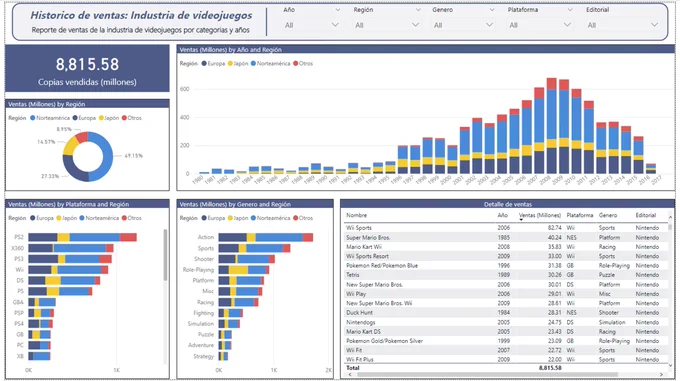Select the red Otros segment of donut chart

click(x=82, y=137)
